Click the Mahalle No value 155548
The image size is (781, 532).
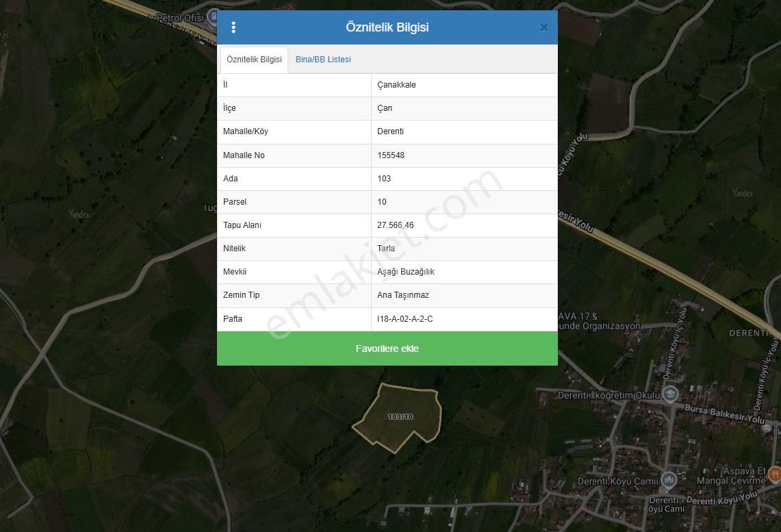click(391, 155)
